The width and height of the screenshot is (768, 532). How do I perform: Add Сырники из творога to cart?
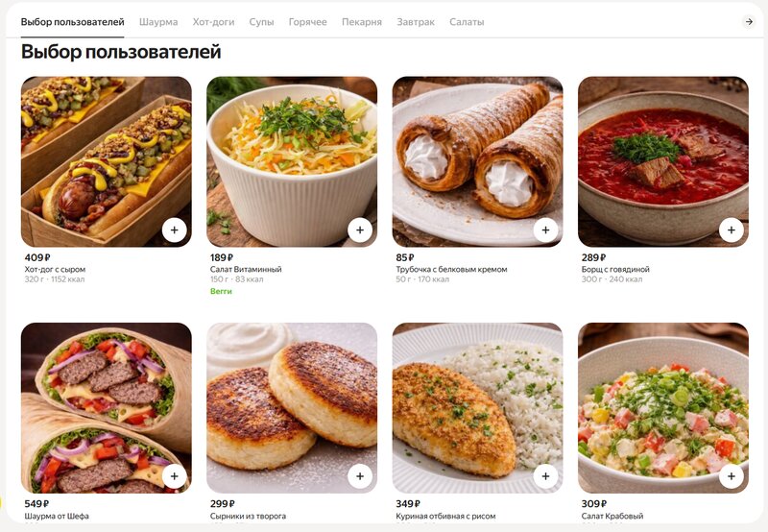coord(360,476)
